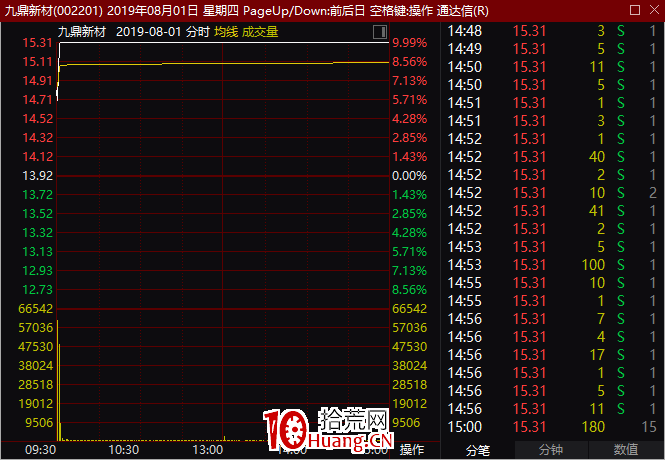Click the 13:00 time axis label

tap(207, 450)
